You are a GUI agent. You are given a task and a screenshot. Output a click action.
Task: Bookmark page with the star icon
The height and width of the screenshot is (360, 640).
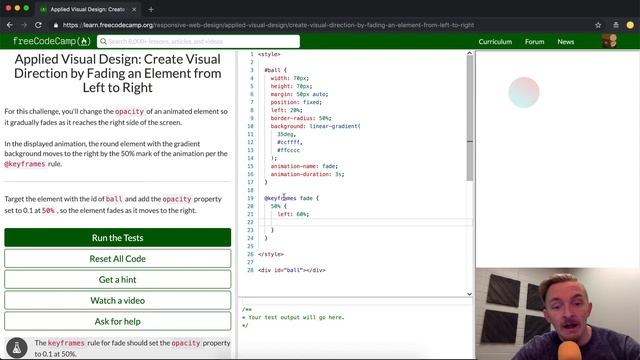pos(598,25)
